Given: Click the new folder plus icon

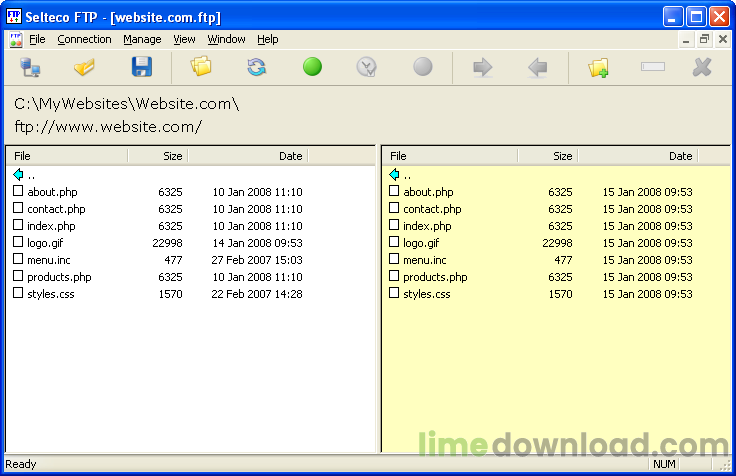Looking at the screenshot, I should tap(598, 68).
